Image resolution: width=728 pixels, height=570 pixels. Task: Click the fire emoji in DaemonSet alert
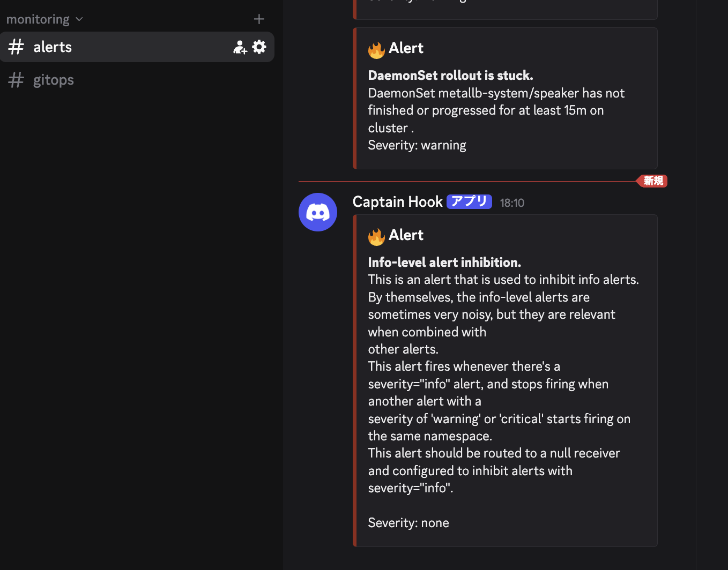coord(376,50)
